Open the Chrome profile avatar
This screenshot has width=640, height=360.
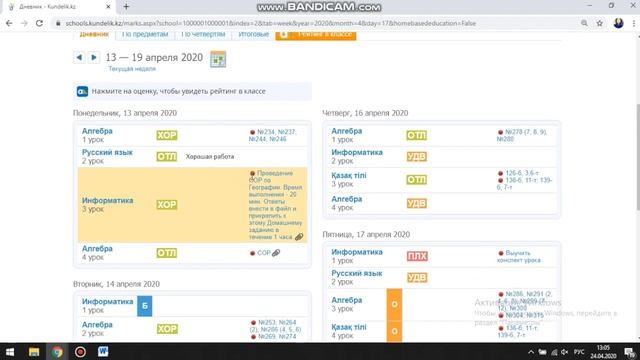coord(618,23)
